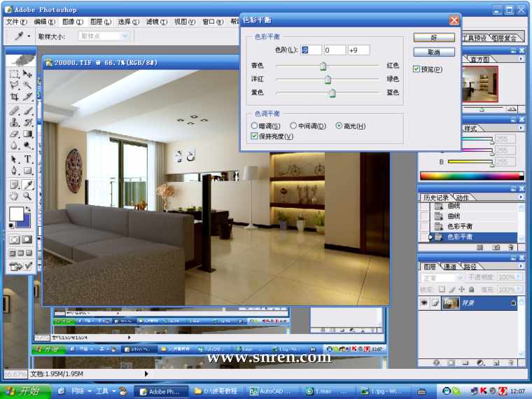Open the 图像(I) menu
Screen dimensions: 532x399
[x=73, y=22]
